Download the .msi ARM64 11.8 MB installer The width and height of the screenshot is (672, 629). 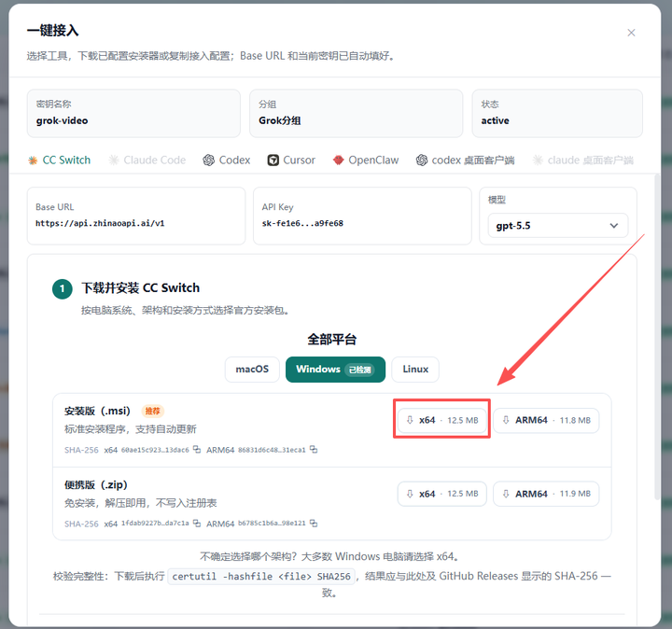[x=546, y=420]
